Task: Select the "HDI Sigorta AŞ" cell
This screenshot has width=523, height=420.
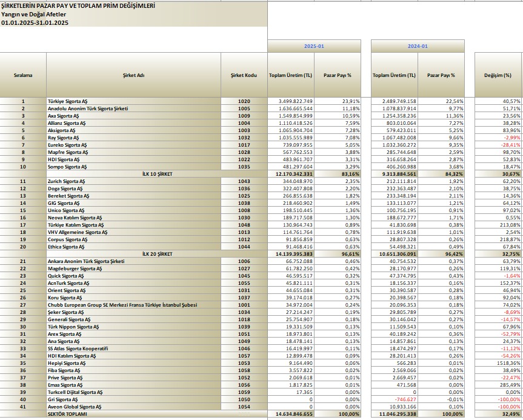Action: (x=133, y=159)
